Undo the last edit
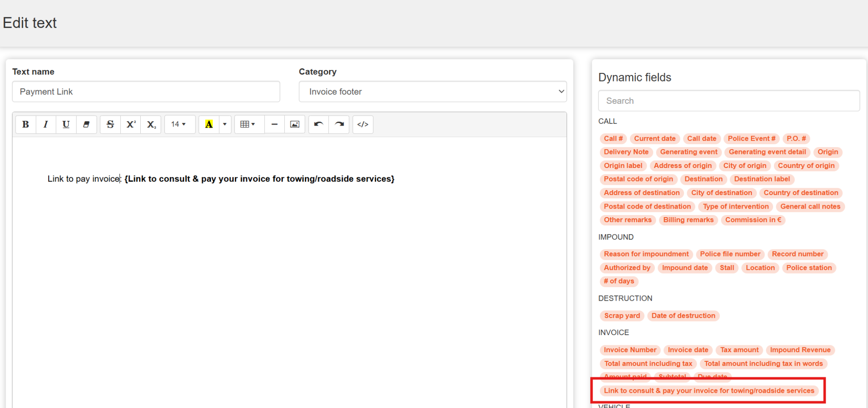This screenshot has height=408, width=868. (x=319, y=124)
